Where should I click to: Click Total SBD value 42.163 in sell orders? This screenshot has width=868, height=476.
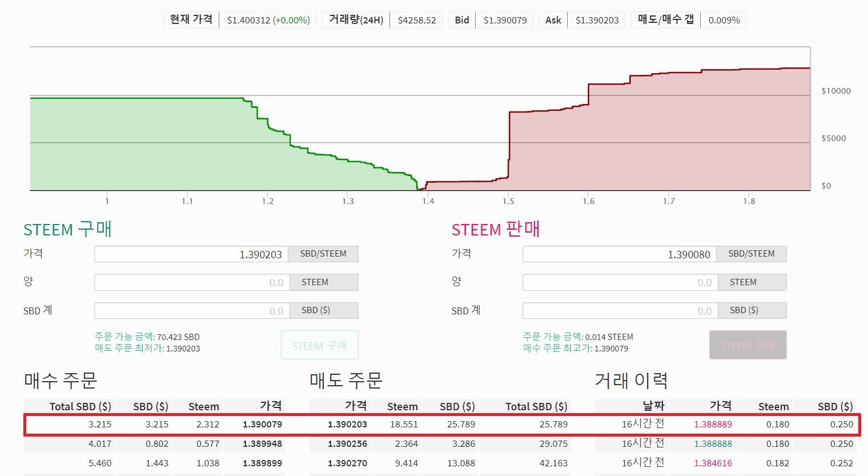click(554, 463)
